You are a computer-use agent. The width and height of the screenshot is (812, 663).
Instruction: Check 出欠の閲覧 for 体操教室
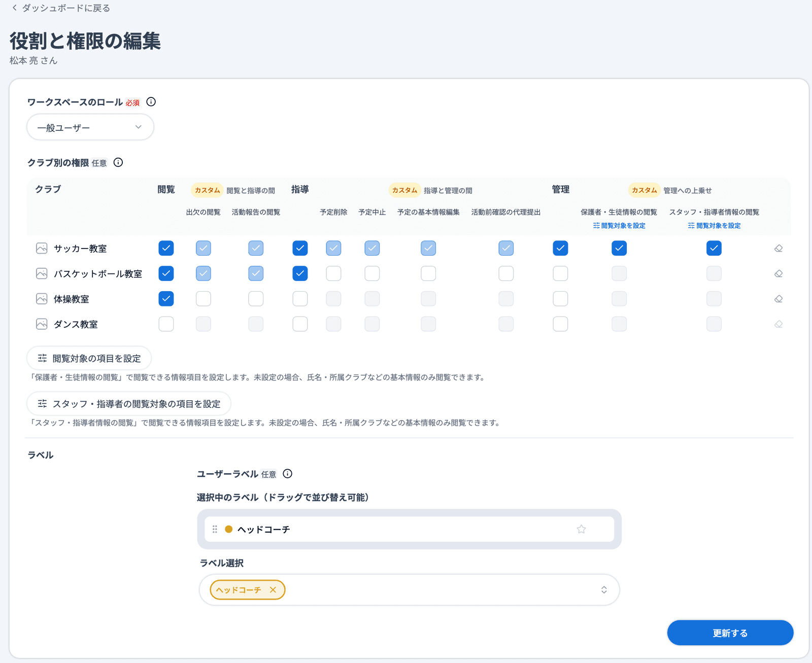(x=204, y=298)
